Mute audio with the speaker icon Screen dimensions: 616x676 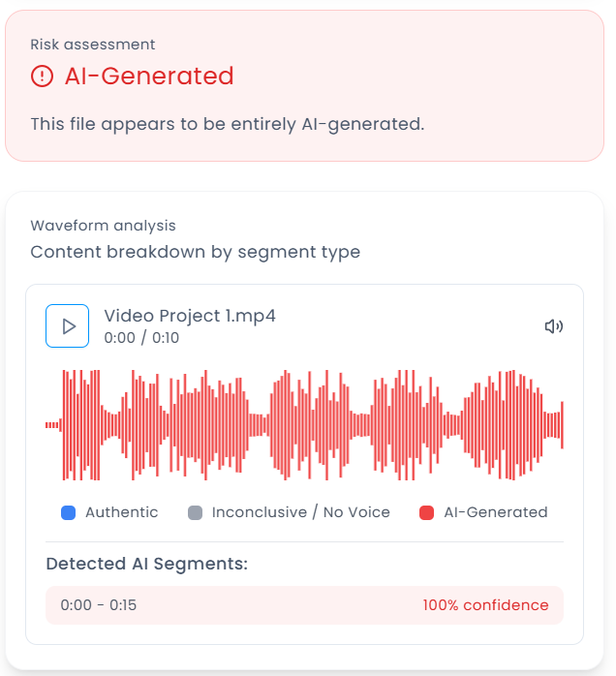(553, 326)
